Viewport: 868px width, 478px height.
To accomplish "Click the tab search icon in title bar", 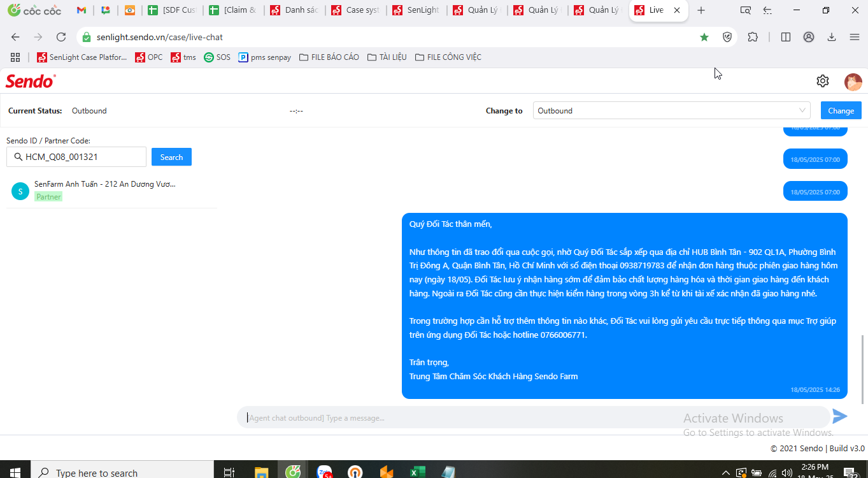I will 745,10.
